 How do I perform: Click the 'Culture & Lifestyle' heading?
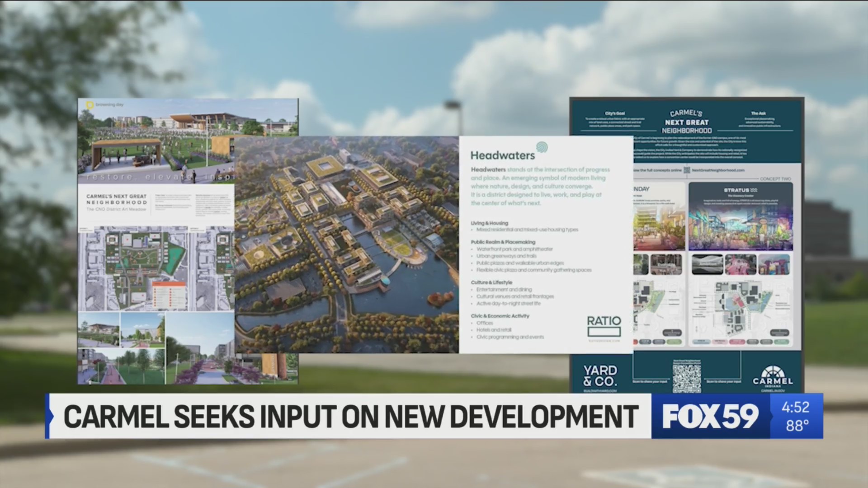point(491,282)
